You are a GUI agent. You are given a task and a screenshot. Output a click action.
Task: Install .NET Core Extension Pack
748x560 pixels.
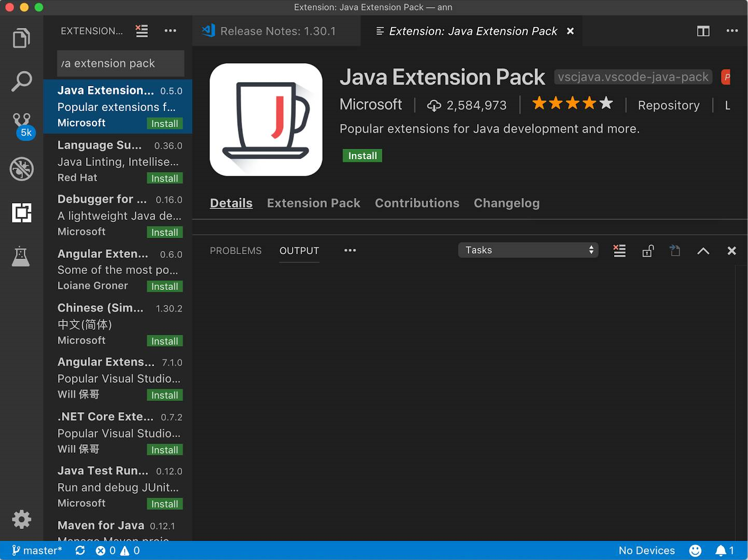[x=164, y=450]
